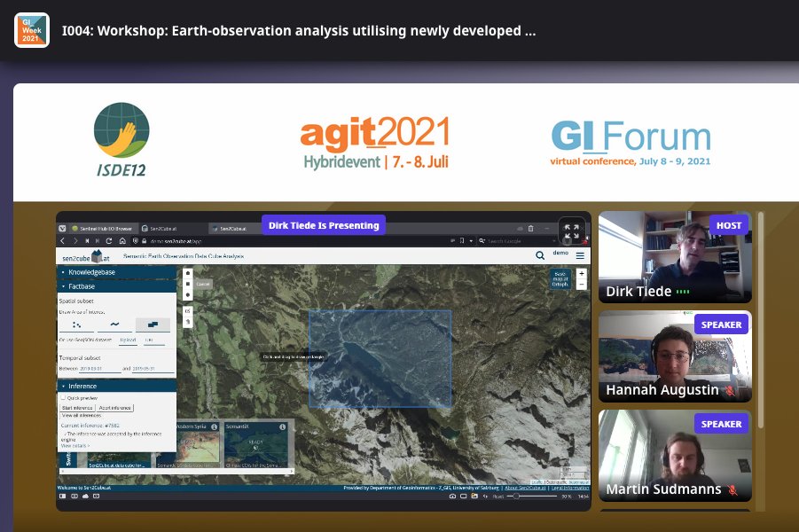
Task: Zoom out on the map
Action: coord(582,285)
